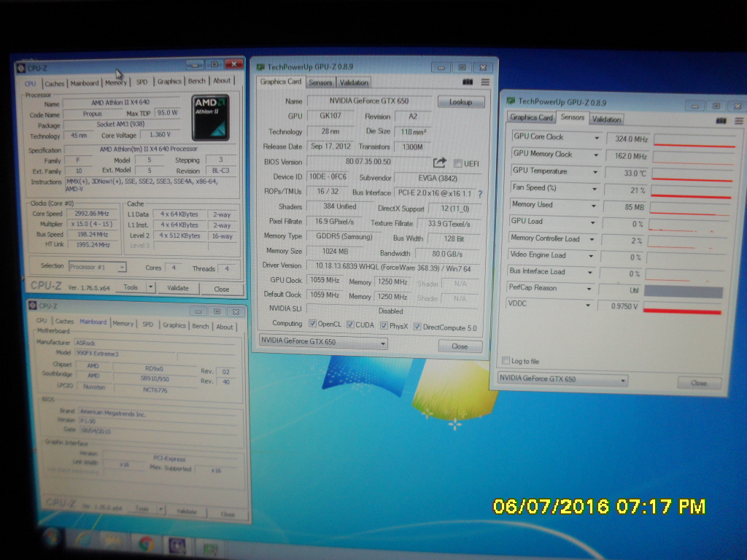This screenshot has width=747, height=560.
Task: Click the BIOS export arrow icon beside BIOS Version
Action: (439, 163)
